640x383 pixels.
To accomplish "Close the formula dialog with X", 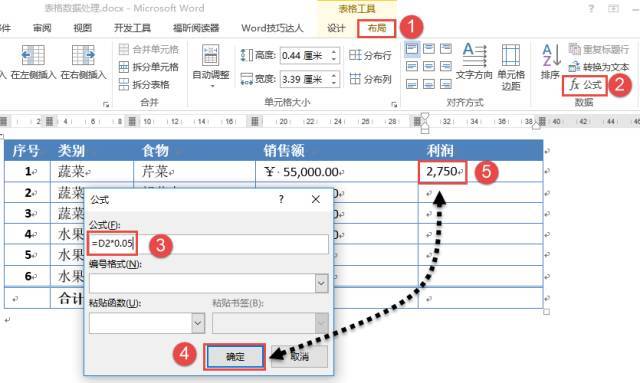I will tap(316, 199).
